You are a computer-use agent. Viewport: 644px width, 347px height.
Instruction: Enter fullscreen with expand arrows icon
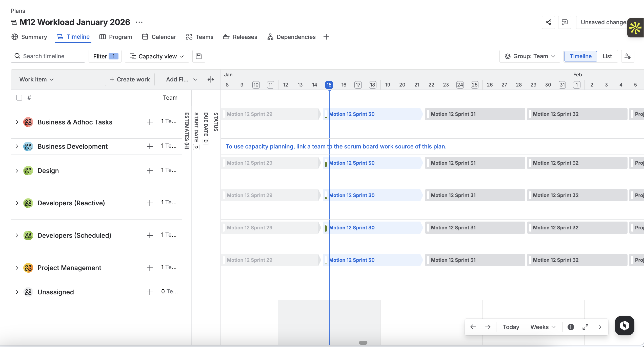(x=585, y=327)
